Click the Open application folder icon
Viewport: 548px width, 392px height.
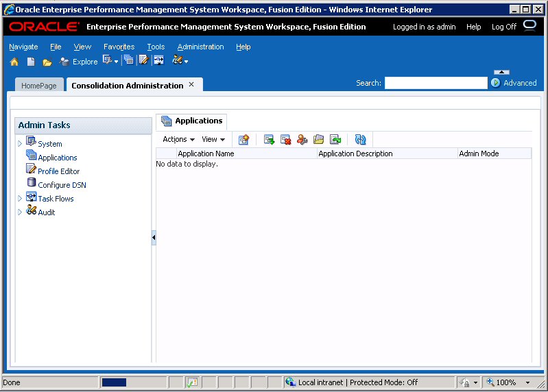click(318, 140)
